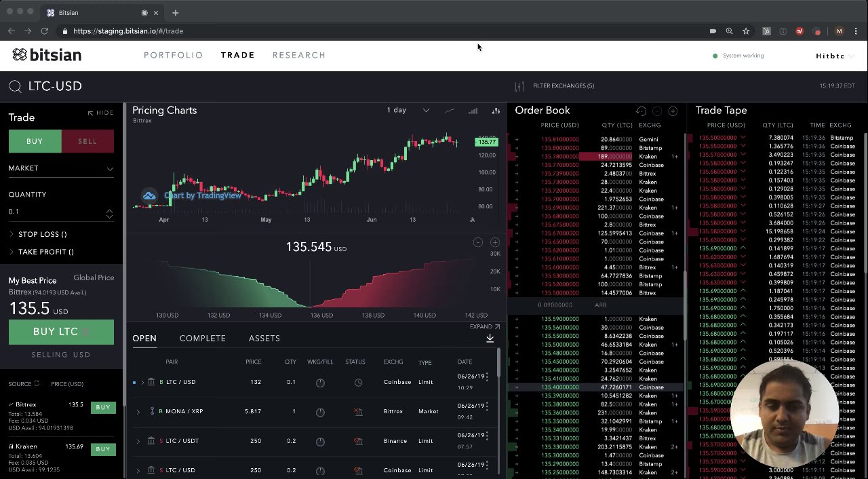This screenshot has height=479, width=868.
Task: Click status icon of MONA / XRP order
Action: click(x=358, y=412)
